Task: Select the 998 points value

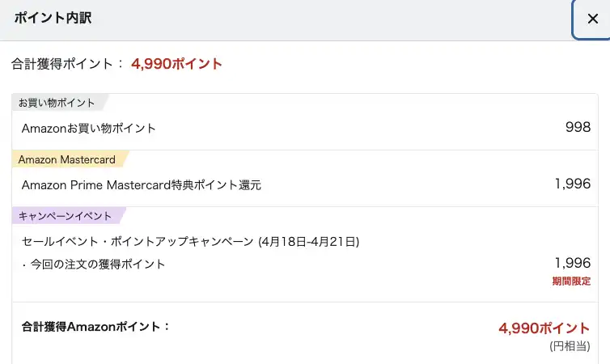Action: coord(578,127)
